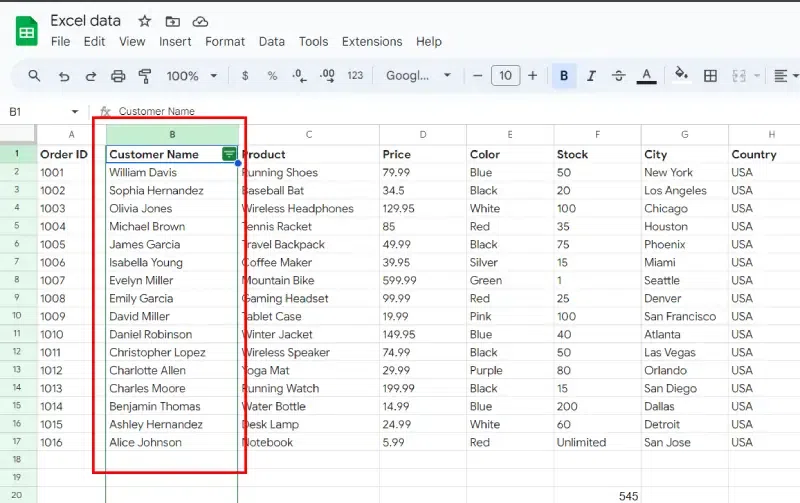Undo the last action
The height and width of the screenshot is (503, 800).
(64, 76)
